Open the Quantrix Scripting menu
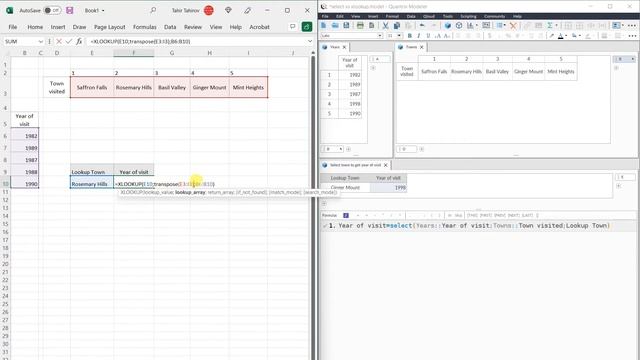Image resolution: width=640 pixels, height=360 pixels. point(468,16)
